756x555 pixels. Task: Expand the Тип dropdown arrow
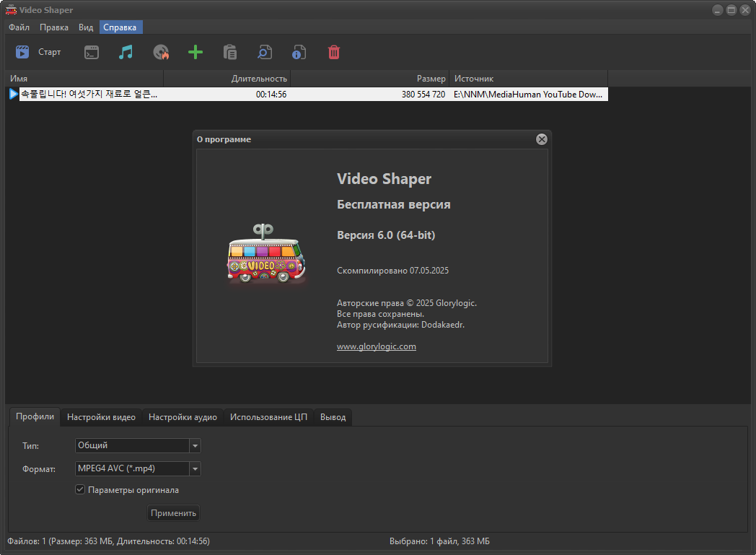pyautogui.click(x=195, y=445)
